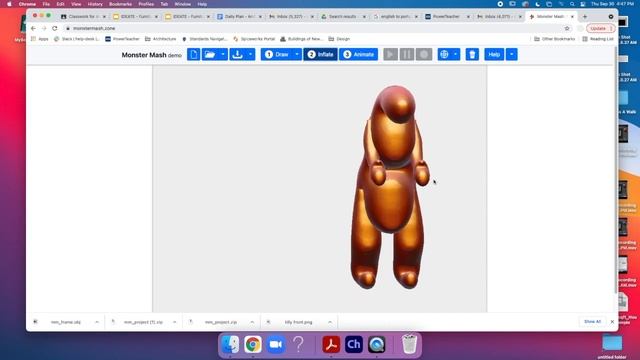Click the export download icon
This screenshot has width=640, height=360.
pos(237,54)
